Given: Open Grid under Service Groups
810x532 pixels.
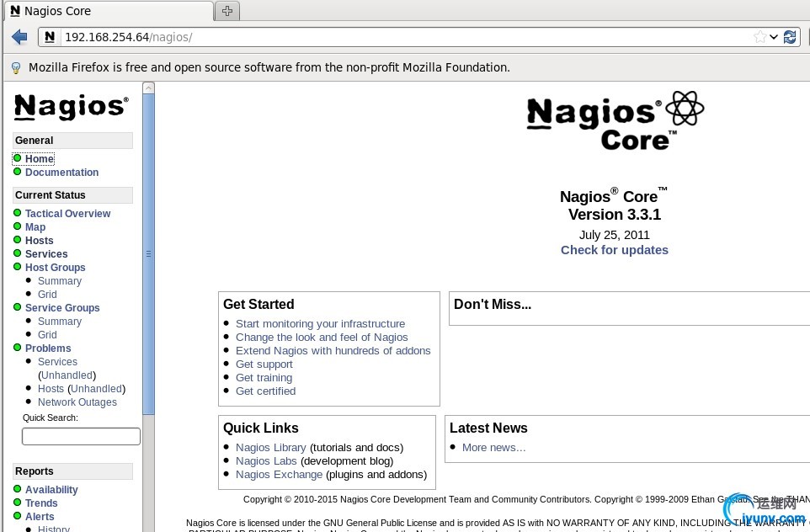Looking at the screenshot, I should click(47, 335).
